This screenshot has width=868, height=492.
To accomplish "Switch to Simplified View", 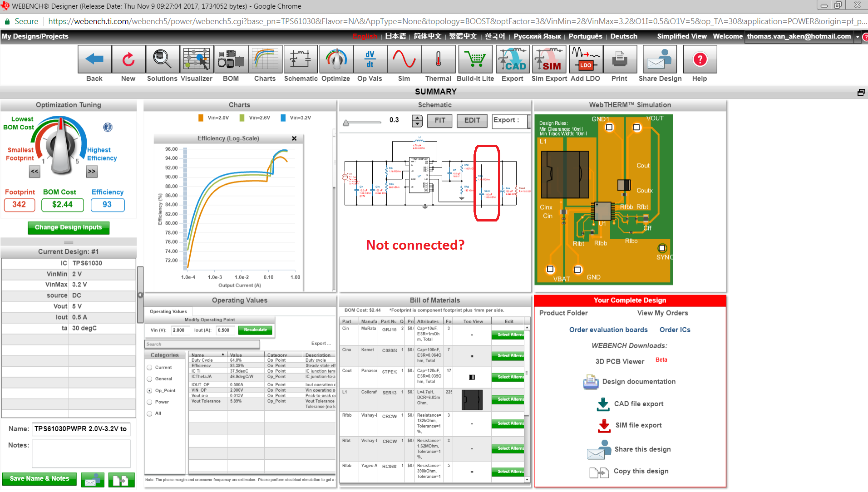I will [682, 36].
